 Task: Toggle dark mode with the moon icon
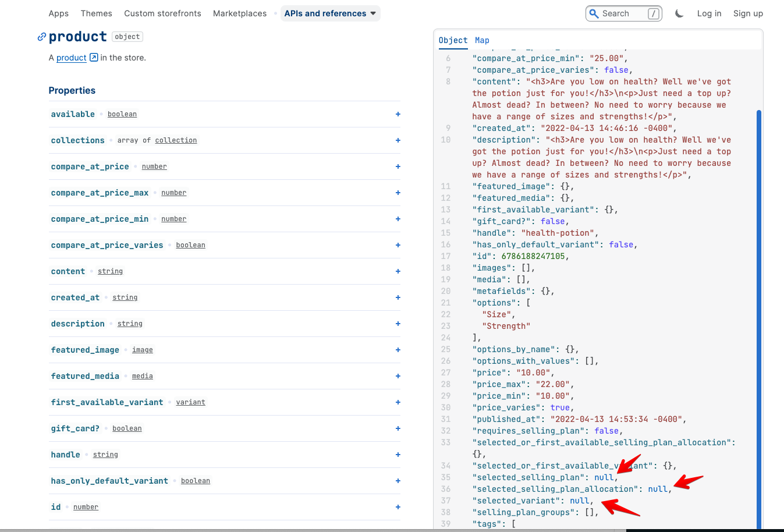[x=679, y=13]
